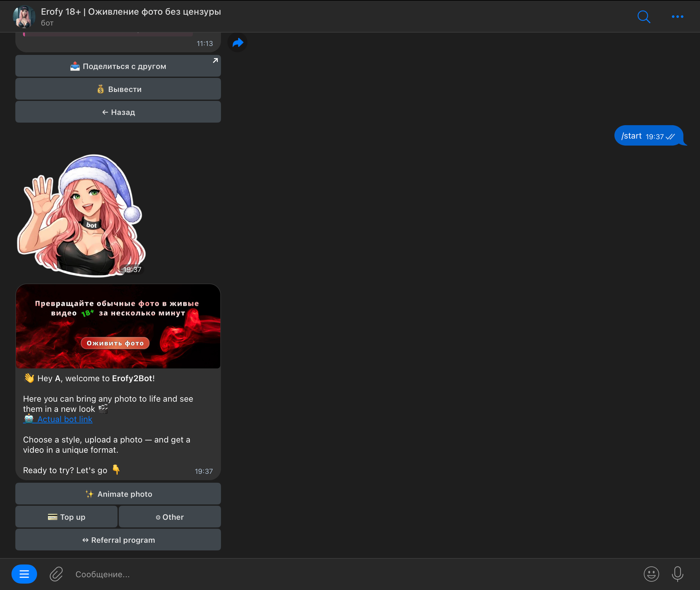
Task: Attach a file with paperclip icon
Action: coord(56,574)
